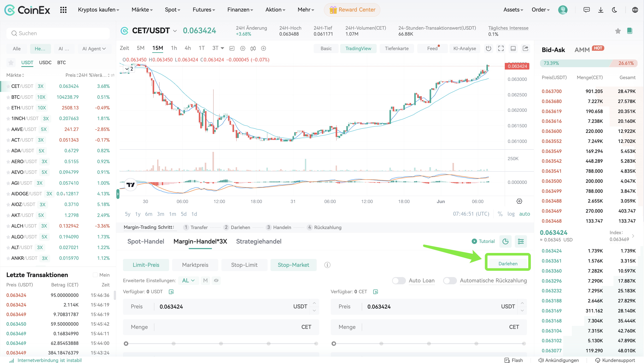Toggle the M advanced setting
This screenshot has height=363, width=644.
point(205,281)
